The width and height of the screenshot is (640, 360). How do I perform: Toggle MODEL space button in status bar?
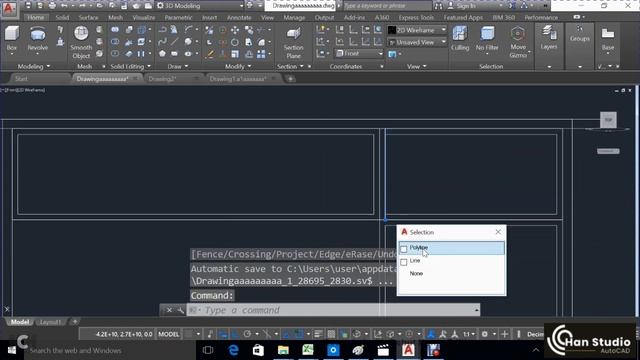169,334
